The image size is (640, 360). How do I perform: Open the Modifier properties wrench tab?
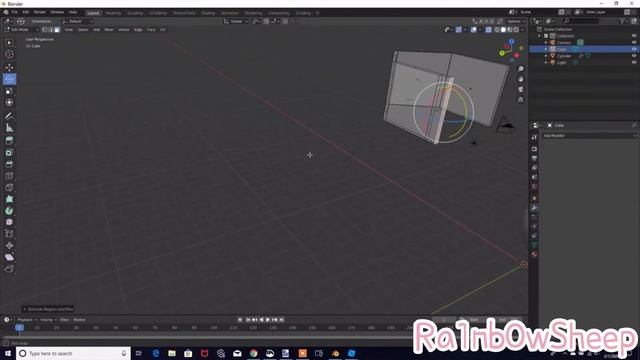pos(534,208)
